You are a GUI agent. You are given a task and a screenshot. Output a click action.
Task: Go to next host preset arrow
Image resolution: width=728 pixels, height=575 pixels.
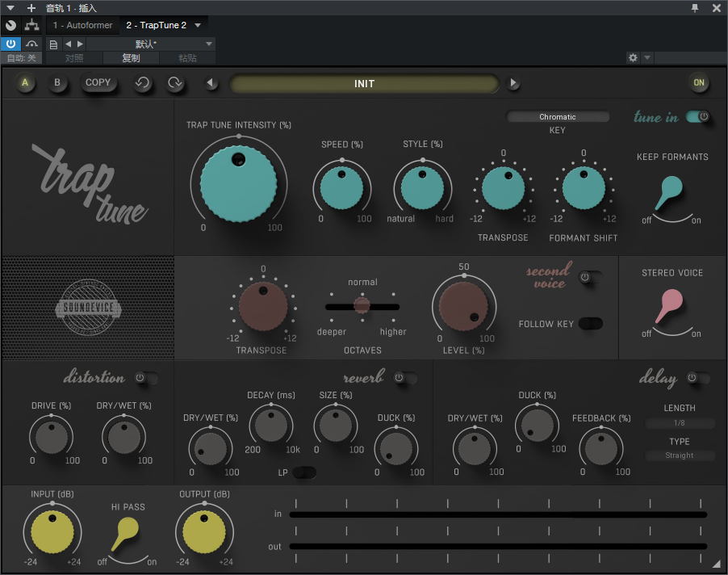click(80, 44)
